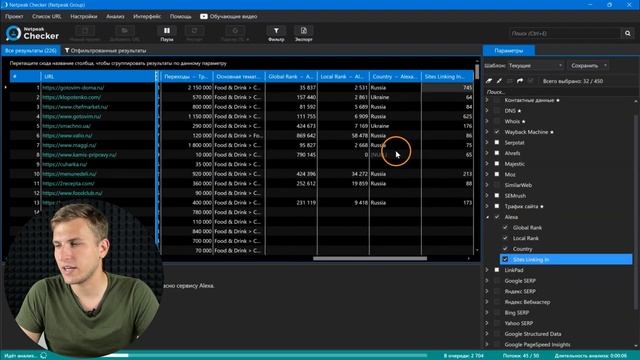Uncheck the Local Rank checkbox
Image resolution: width=640 pixels, height=360 pixels.
coord(505,238)
